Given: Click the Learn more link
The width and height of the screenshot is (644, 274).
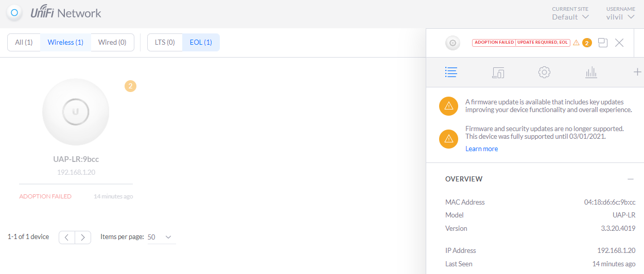Looking at the screenshot, I should click(481, 149).
